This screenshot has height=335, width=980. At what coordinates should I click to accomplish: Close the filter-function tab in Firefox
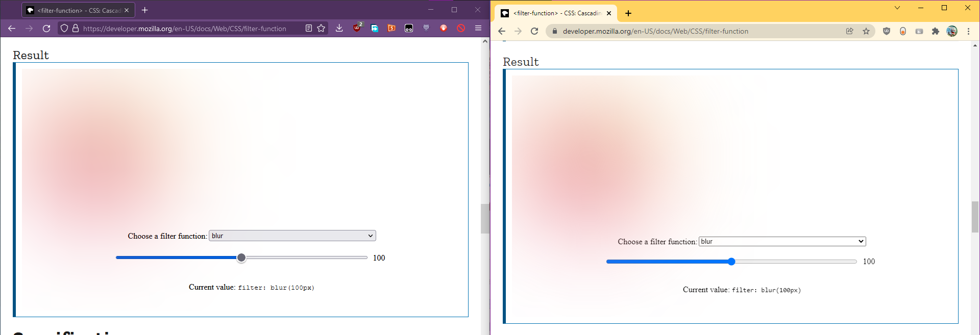(127, 10)
